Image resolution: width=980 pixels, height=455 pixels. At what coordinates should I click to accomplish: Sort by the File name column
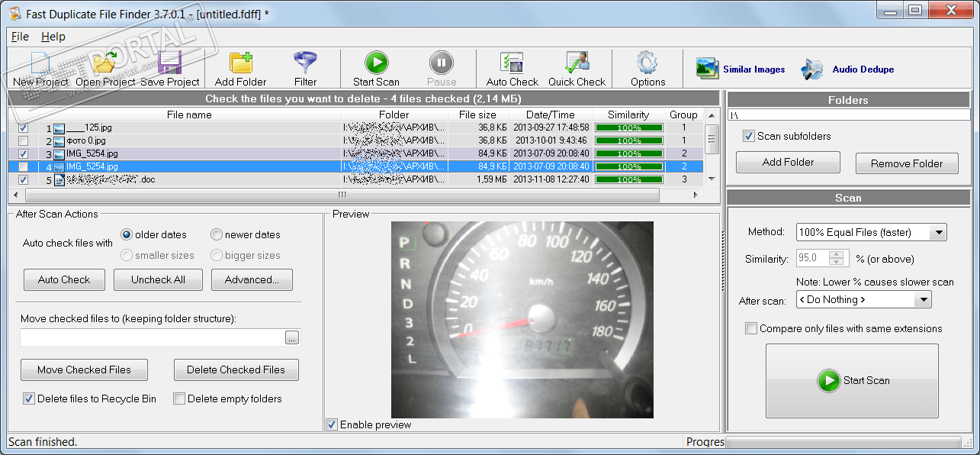[189, 115]
